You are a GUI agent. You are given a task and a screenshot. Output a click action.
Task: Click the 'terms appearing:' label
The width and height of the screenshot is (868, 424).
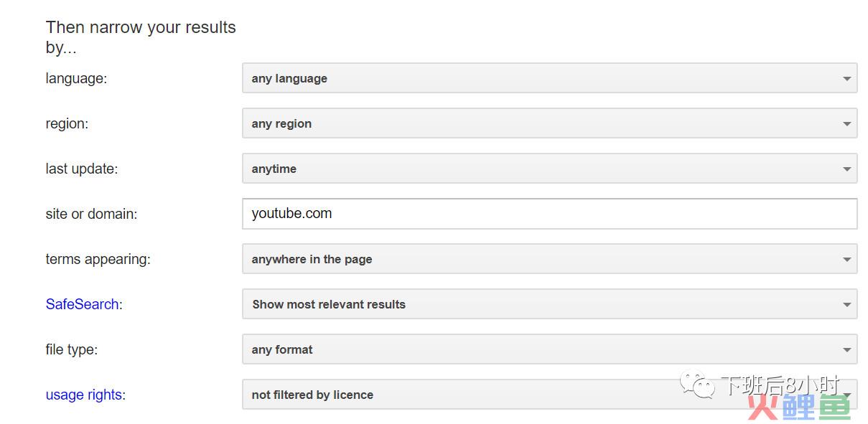tap(98, 259)
